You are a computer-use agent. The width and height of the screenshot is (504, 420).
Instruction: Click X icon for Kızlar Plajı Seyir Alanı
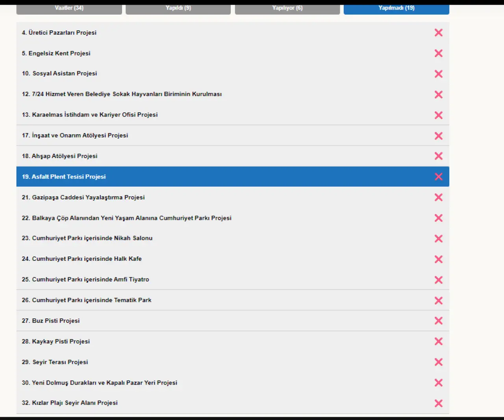[438, 403]
